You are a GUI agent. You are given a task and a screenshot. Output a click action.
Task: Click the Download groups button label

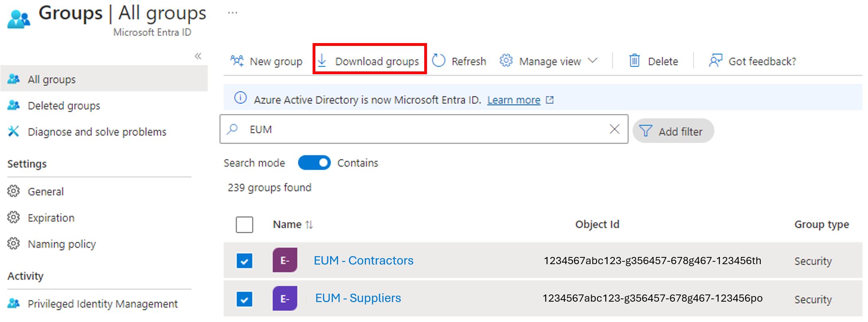click(377, 61)
